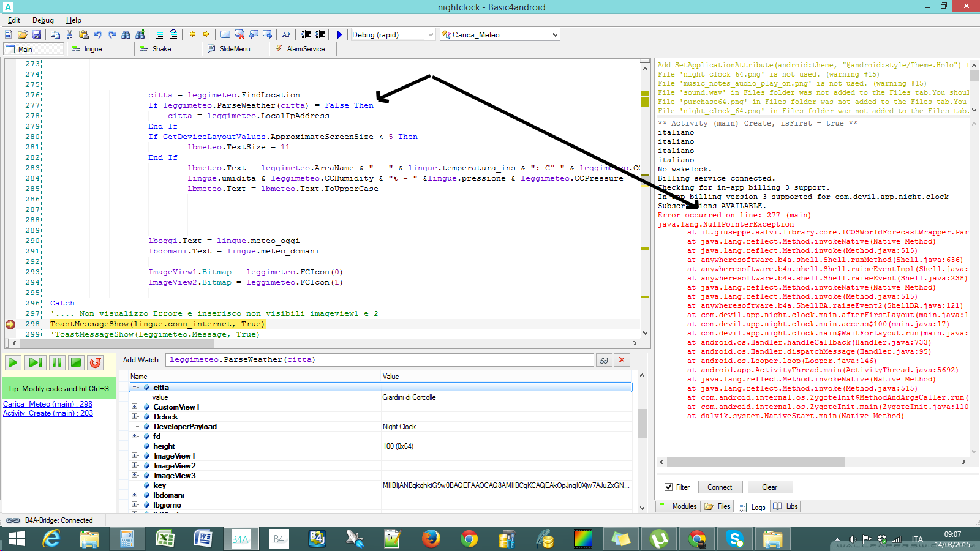The width and height of the screenshot is (980, 551).
Task: Open the Debug menu
Action: click(x=43, y=20)
